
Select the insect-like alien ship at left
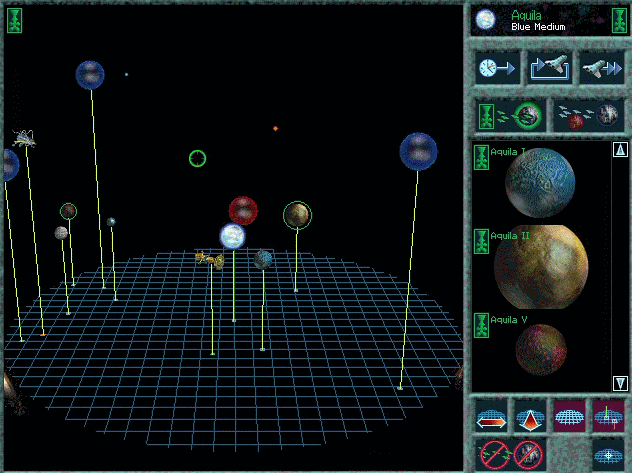point(24,138)
